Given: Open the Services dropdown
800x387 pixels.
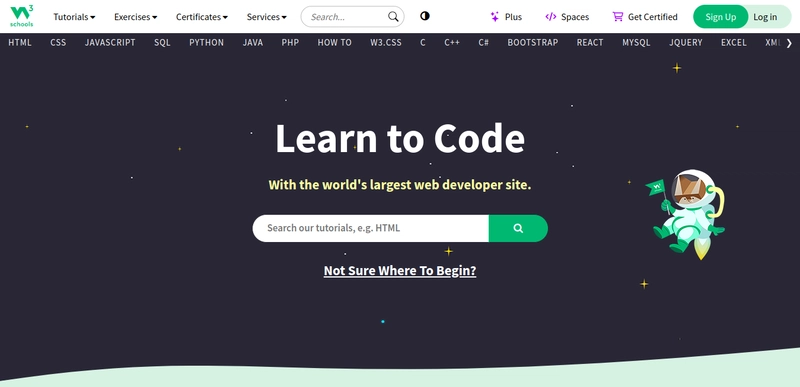Looking at the screenshot, I should 266,17.
